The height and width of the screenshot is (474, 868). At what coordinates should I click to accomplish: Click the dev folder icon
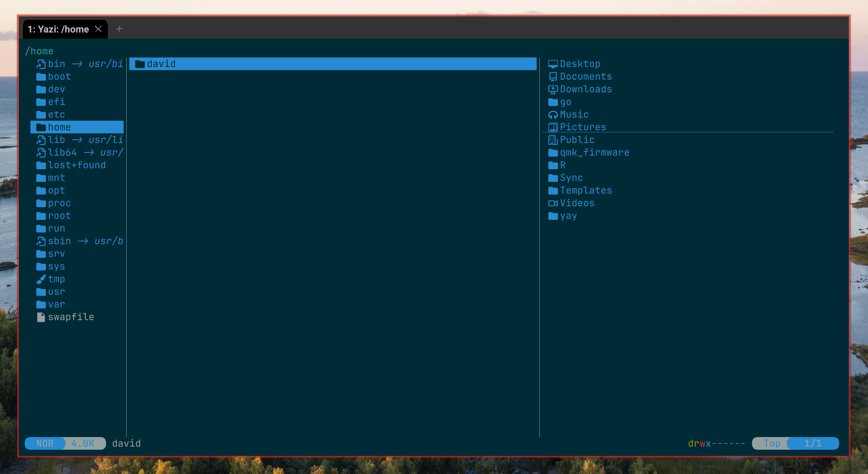click(x=41, y=89)
